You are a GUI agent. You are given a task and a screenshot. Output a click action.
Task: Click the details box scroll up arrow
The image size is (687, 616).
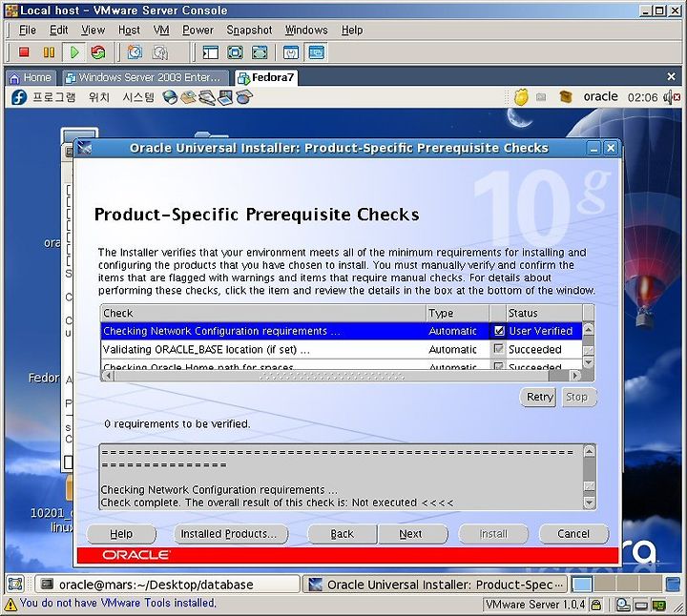coord(590,451)
